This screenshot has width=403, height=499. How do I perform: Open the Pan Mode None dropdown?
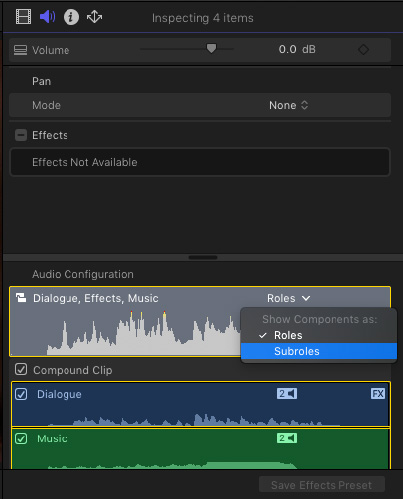pos(288,105)
